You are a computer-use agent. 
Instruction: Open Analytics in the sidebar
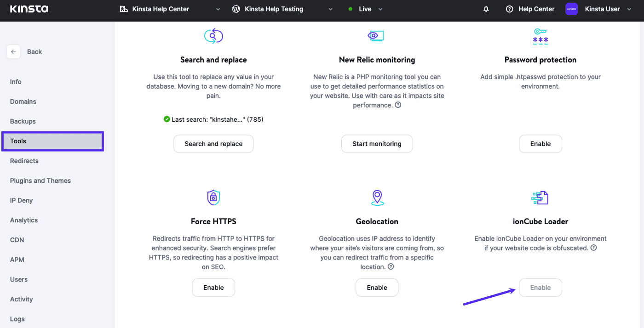pyautogui.click(x=24, y=220)
